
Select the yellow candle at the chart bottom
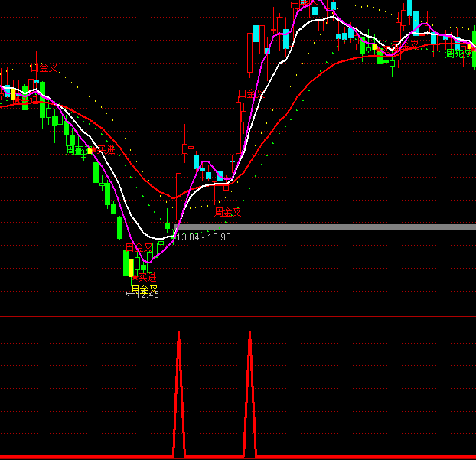point(132,268)
